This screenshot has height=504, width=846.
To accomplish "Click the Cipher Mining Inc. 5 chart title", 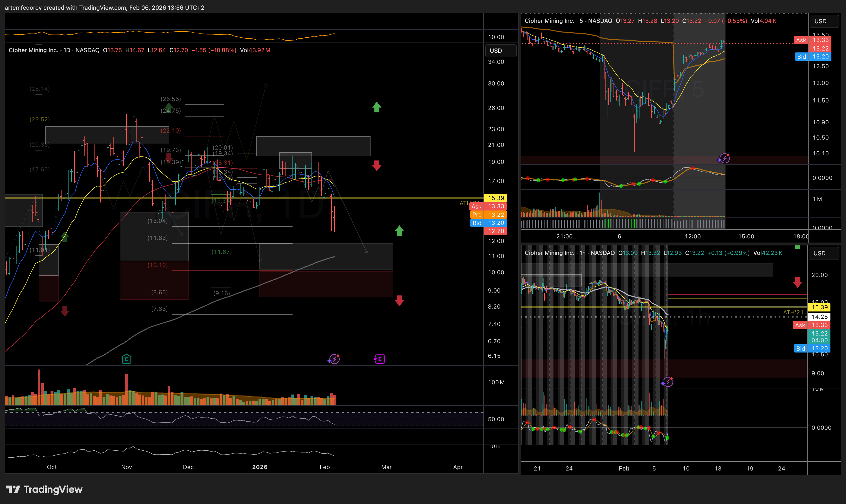I will 568,21.
